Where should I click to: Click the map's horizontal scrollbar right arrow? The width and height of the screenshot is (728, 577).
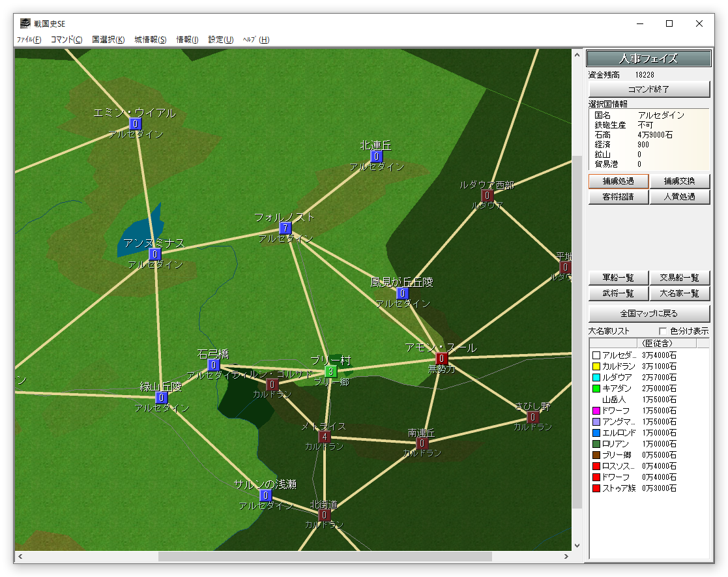coord(566,557)
